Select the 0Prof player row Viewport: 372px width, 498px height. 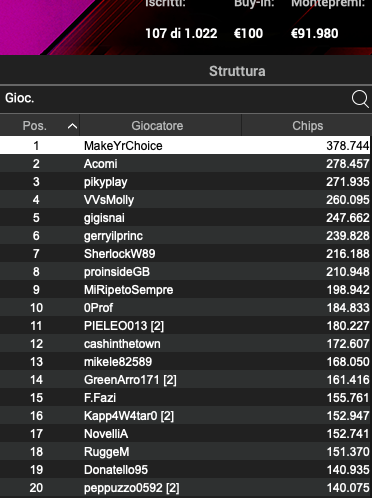click(185, 307)
